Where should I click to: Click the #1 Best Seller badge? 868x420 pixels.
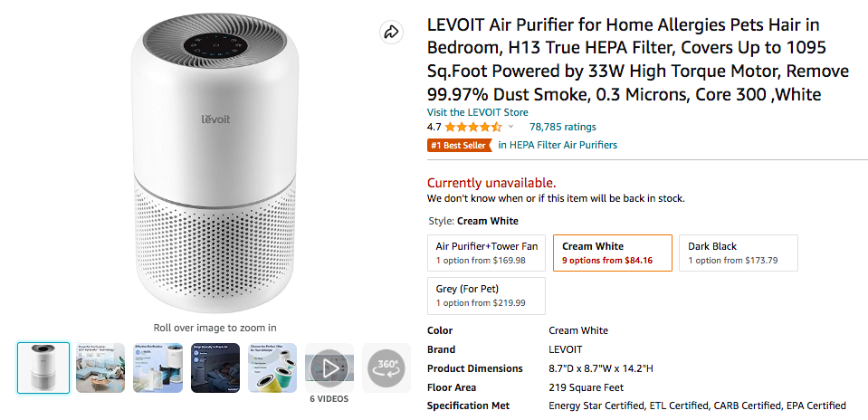coord(459,145)
